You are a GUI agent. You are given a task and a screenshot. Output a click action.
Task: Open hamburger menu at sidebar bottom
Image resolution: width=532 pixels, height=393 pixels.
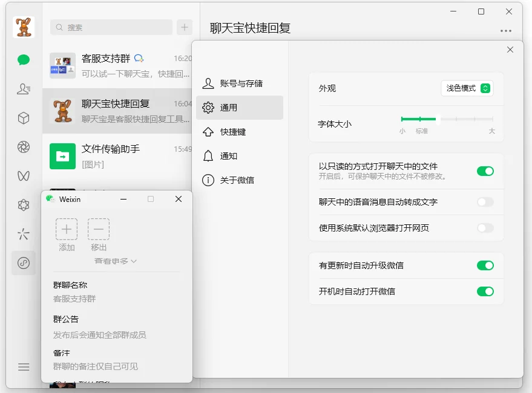coord(24,367)
